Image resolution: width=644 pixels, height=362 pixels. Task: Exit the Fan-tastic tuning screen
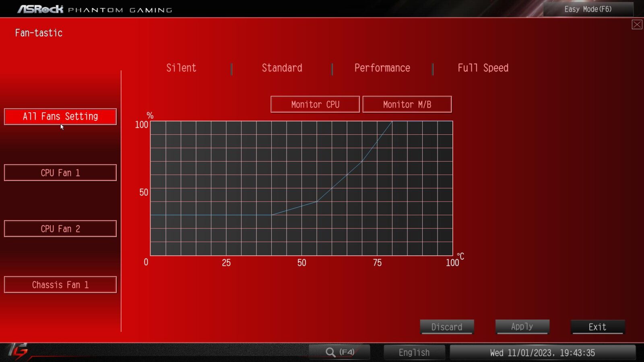click(597, 327)
